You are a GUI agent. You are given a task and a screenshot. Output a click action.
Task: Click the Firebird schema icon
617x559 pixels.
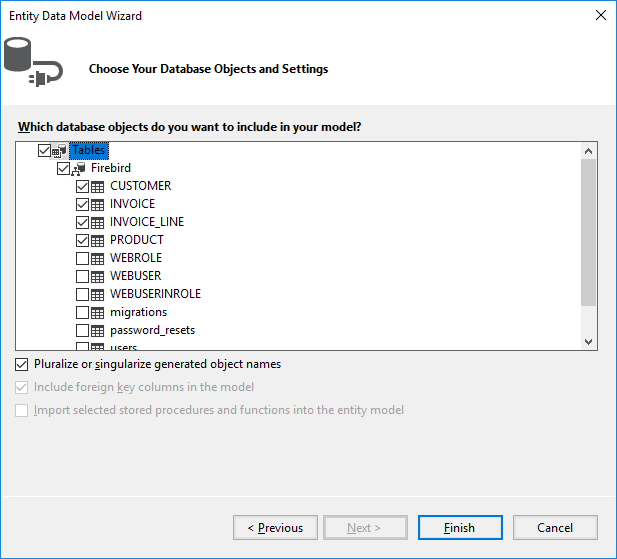[79, 168]
